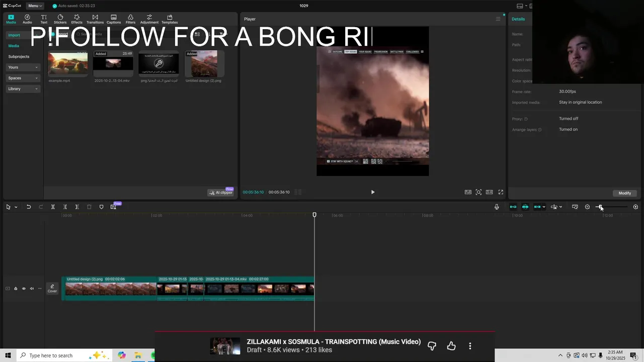Image resolution: width=644 pixels, height=362 pixels.
Task: Select the Media item in the sidebar
Action: pyautogui.click(x=14, y=46)
